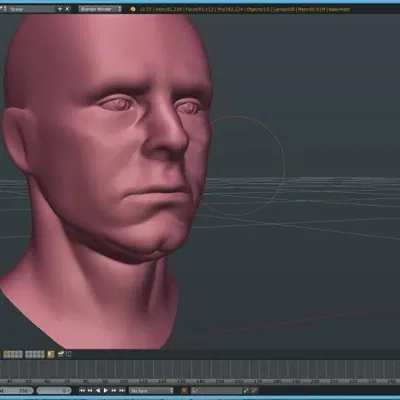Click the render animation icon beside the render image icon

click(69, 354)
